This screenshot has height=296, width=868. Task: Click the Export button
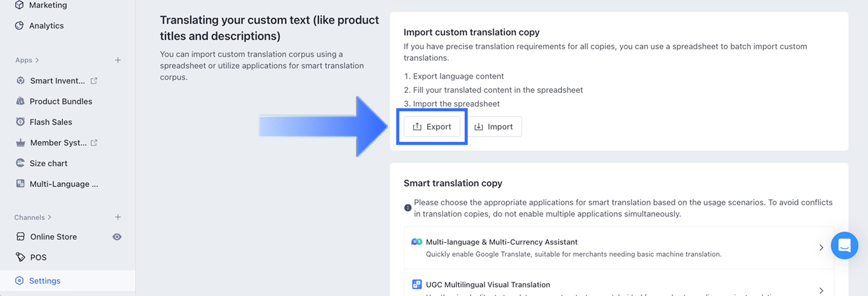pos(432,127)
